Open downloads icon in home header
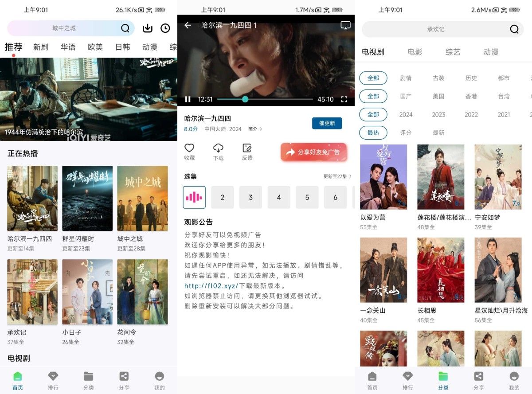532x394 pixels. [x=147, y=28]
